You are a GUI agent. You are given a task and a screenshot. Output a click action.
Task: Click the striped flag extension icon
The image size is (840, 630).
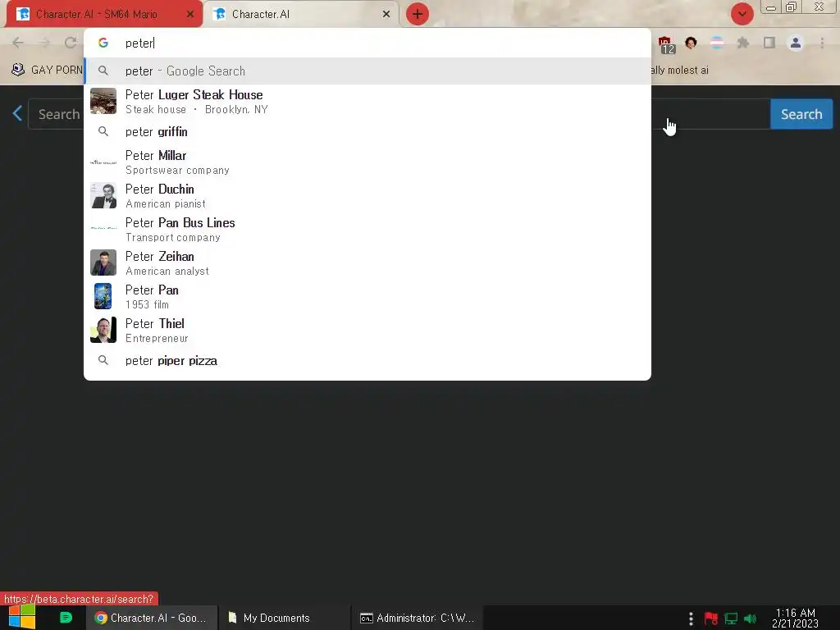pyautogui.click(x=717, y=43)
